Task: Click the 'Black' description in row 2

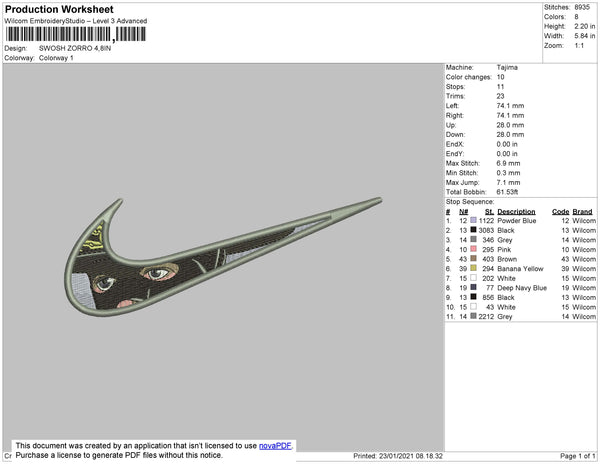Action: (505, 230)
